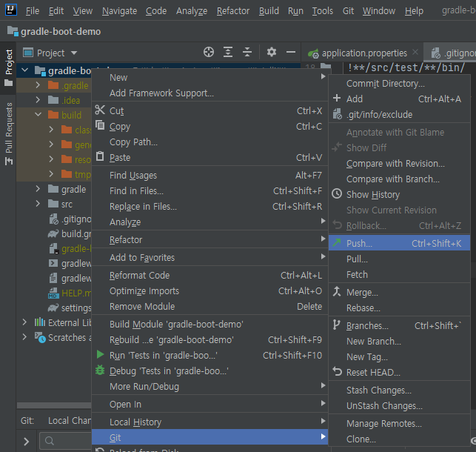Click the undo arrow icon beside Reset HEAD
This screenshot has width=476, height=452.
coord(337,371)
